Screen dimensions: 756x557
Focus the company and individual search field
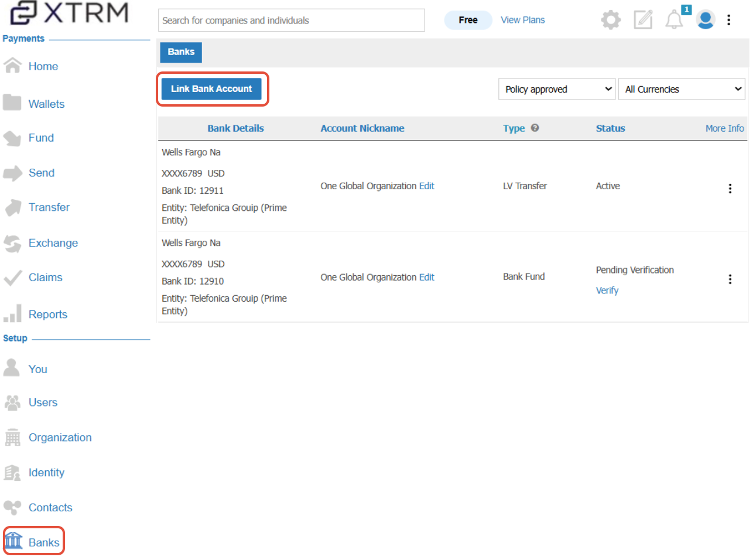(292, 20)
